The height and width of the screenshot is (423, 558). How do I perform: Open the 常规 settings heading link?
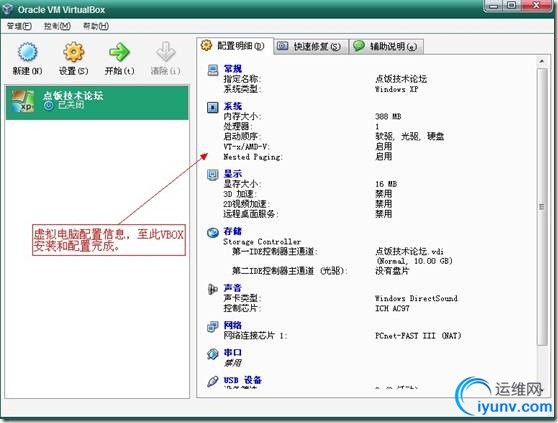(x=233, y=69)
